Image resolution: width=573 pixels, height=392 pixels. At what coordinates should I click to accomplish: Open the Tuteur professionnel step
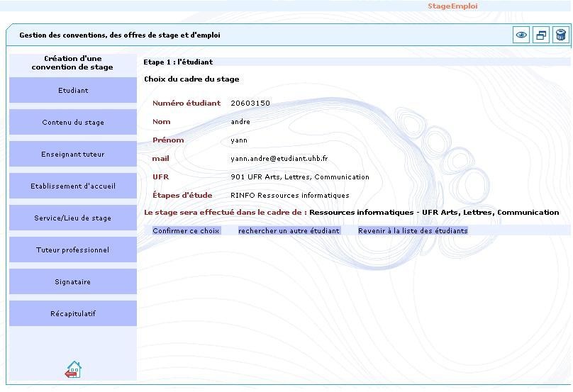(x=73, y=250)
